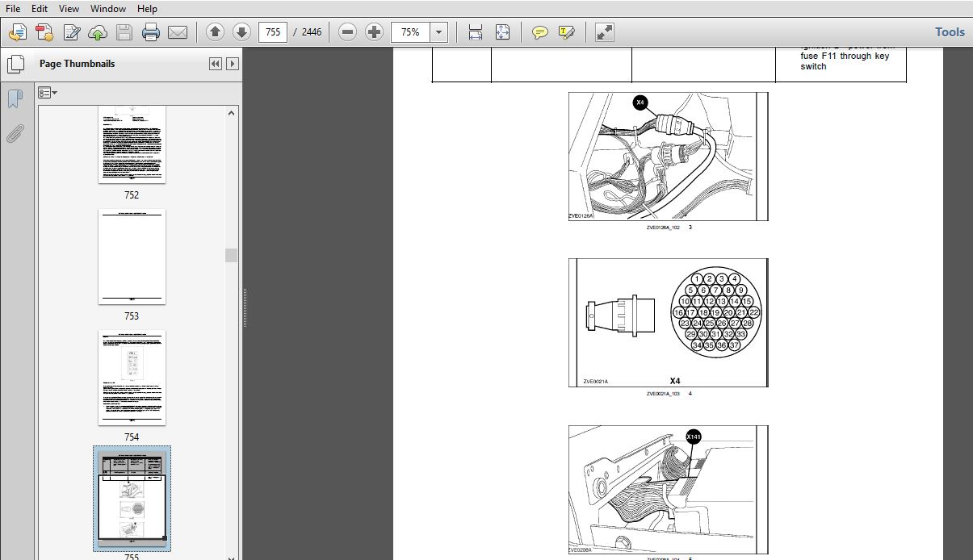Click the "fuse F11 through key" text
Screen dimensions: 973x560
[x=845, y=56]
